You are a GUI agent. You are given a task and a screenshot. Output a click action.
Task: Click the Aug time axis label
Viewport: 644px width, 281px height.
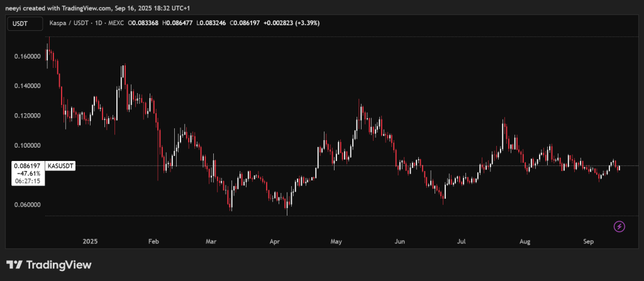pos(525,242)
